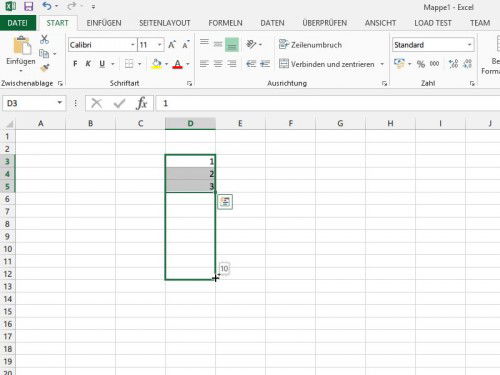This screenshot has width=500, height=375.
Task: Apply the yellow fill color bucket
Action: pyautogui.click(x=156, y=64)
